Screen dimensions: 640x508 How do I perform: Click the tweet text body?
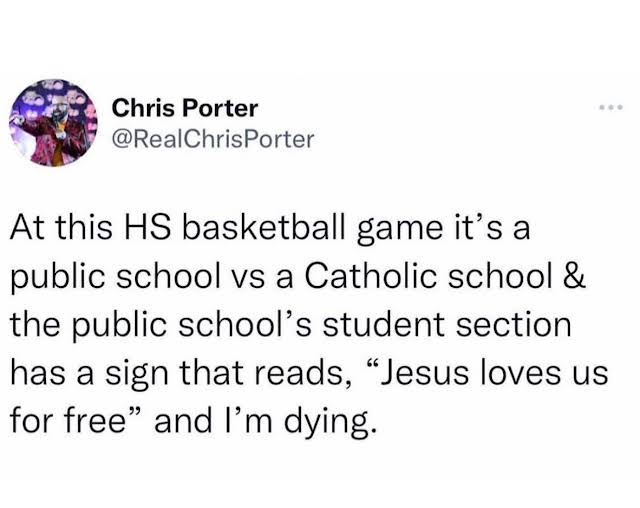309,325
